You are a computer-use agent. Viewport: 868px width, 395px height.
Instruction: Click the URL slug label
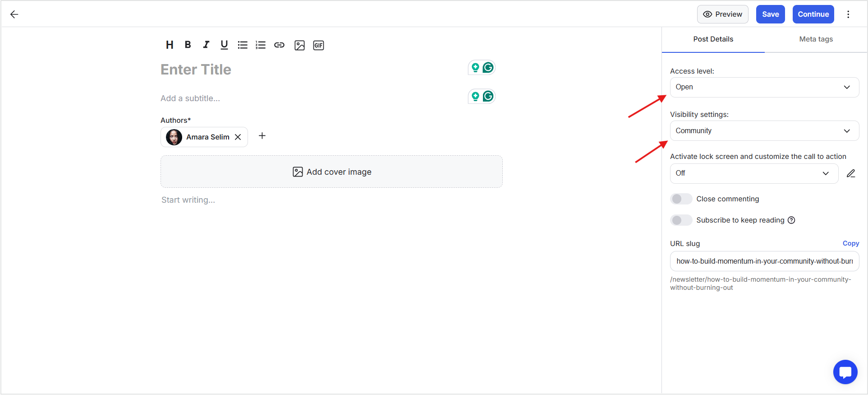tap(685, 244)
